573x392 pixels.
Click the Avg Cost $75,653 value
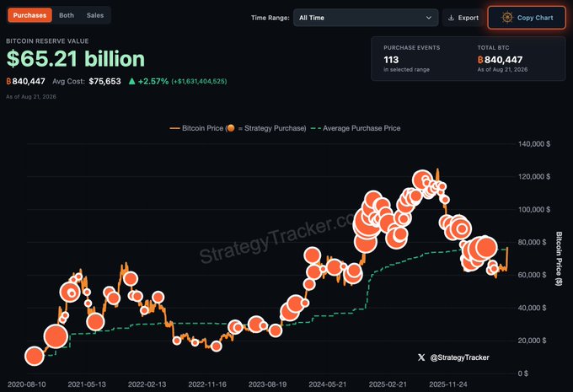coord(104,81)
